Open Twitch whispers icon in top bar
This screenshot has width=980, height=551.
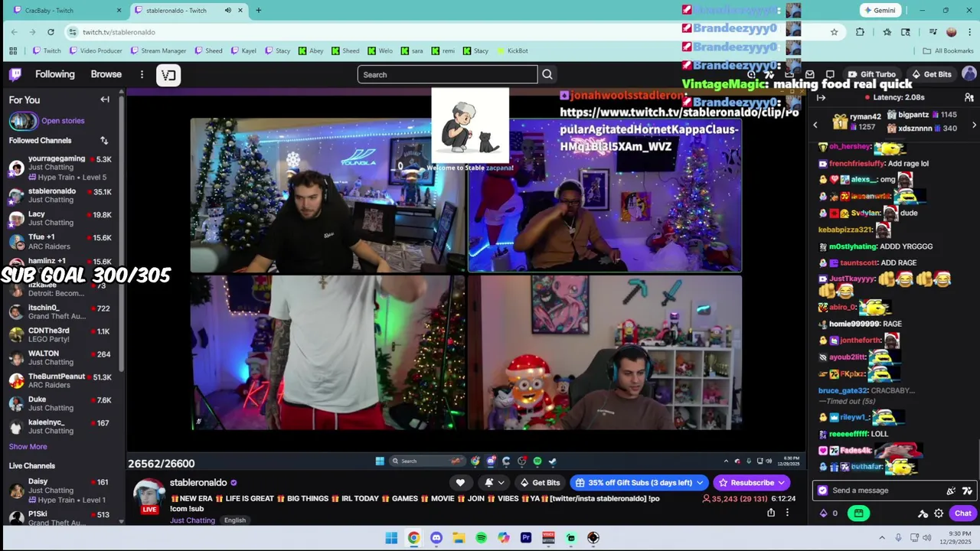coord(830,74)
